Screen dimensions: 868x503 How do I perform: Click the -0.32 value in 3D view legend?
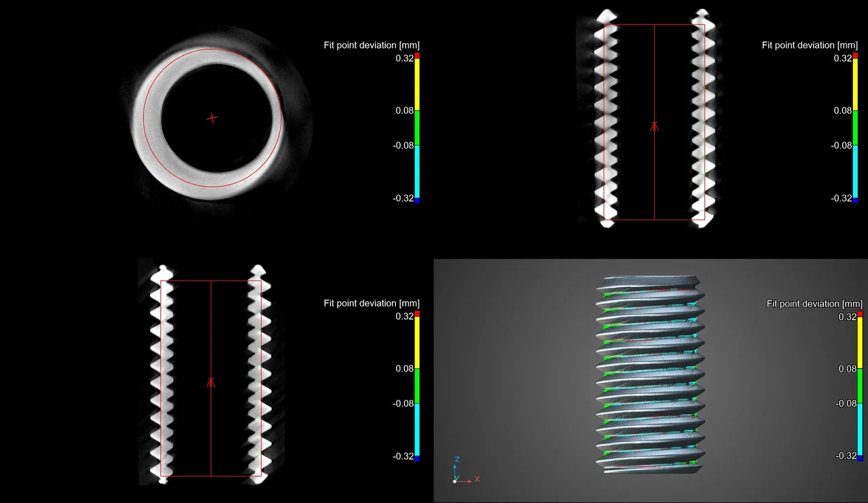click(847, 456)
